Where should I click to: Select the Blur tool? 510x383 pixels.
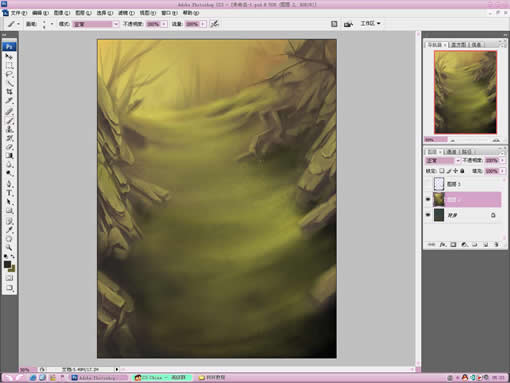click(x=9, y=164)
